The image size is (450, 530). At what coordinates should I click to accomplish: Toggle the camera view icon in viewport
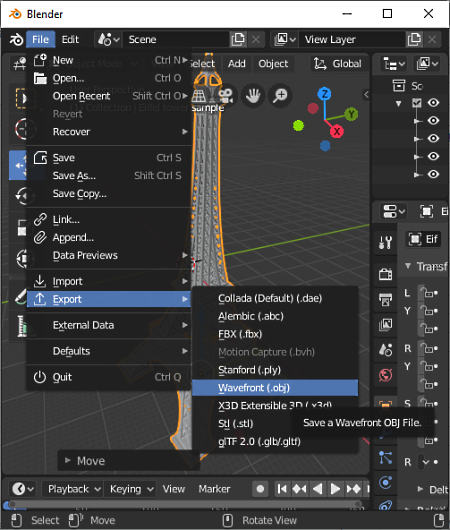(x=227, y=95)
